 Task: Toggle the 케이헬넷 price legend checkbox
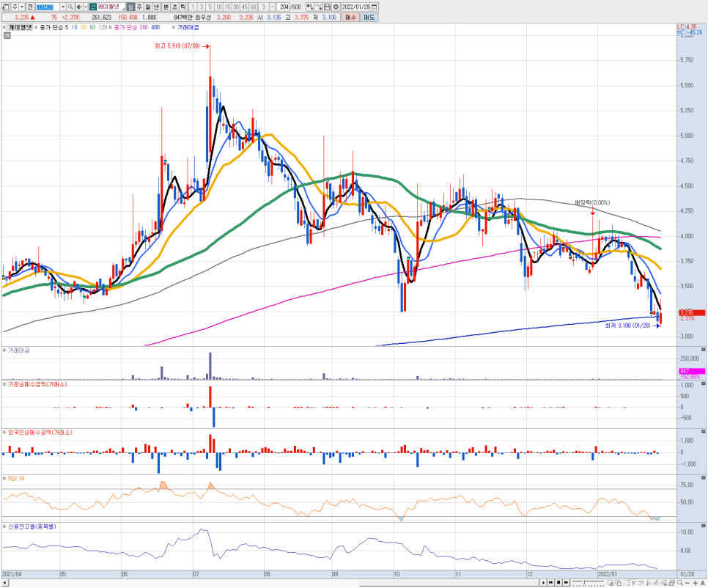click(5, 28)
